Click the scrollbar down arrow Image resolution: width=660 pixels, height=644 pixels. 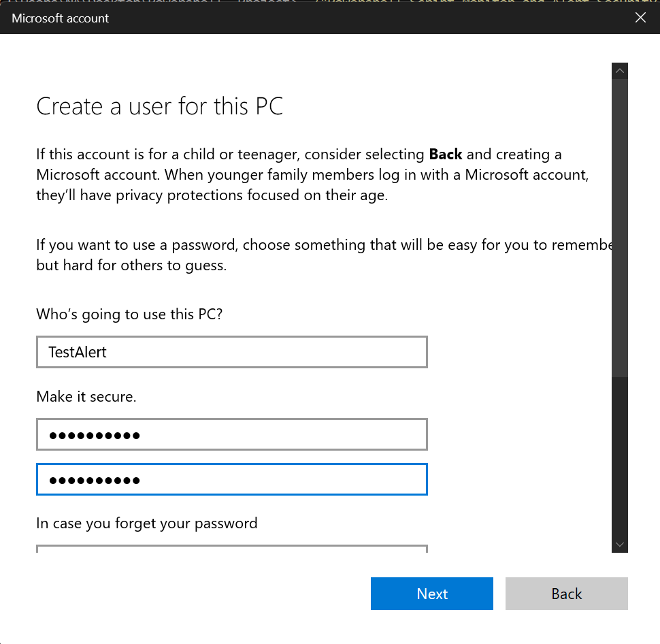click(x=619, y=545)
